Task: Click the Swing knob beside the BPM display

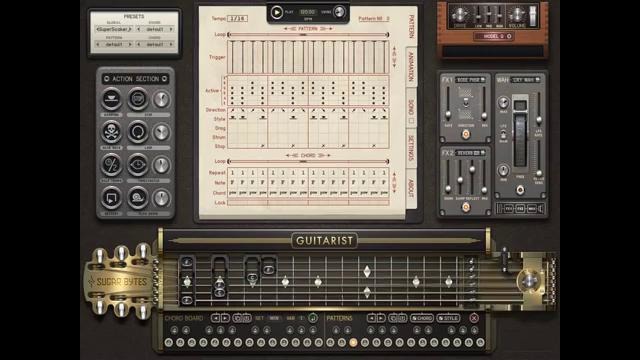Action: pos(339,12)
